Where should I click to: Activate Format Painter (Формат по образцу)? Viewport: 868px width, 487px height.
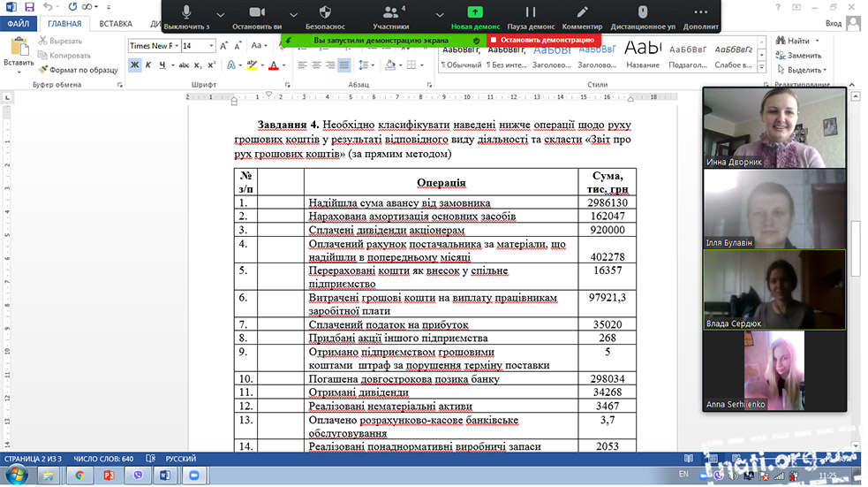[78, 70]
